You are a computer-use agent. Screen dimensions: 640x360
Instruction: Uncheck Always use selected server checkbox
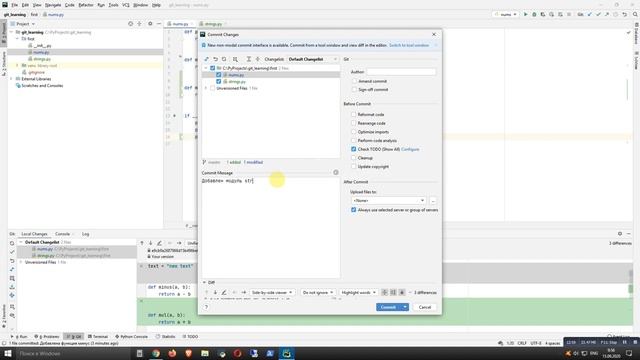coord(354,210)
